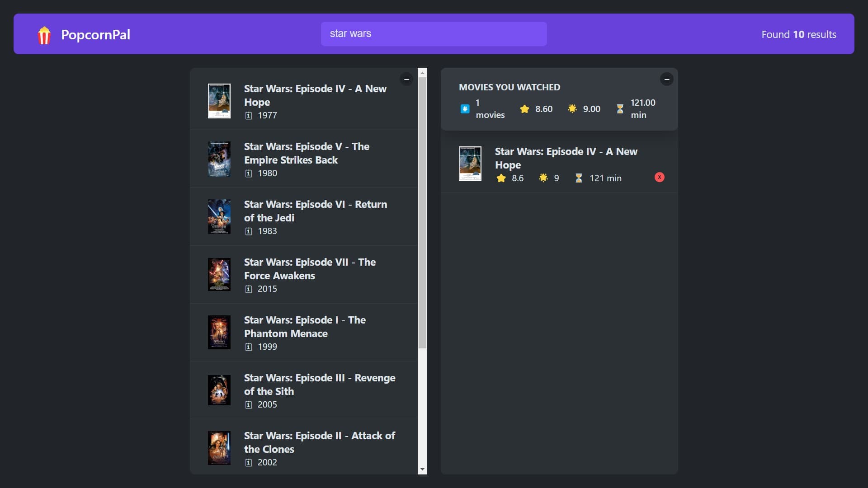868x488 pixels.
Task: Click the calendar icon beside 2002
Action: [249, 463]
